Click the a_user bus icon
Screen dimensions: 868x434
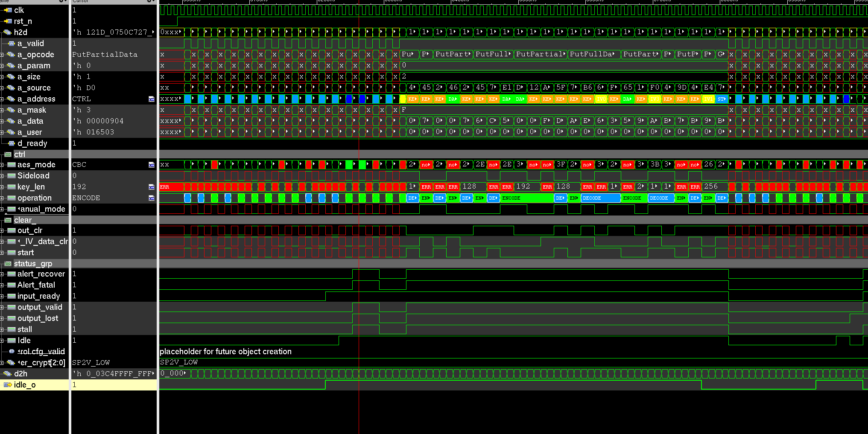tap(11, 132)
